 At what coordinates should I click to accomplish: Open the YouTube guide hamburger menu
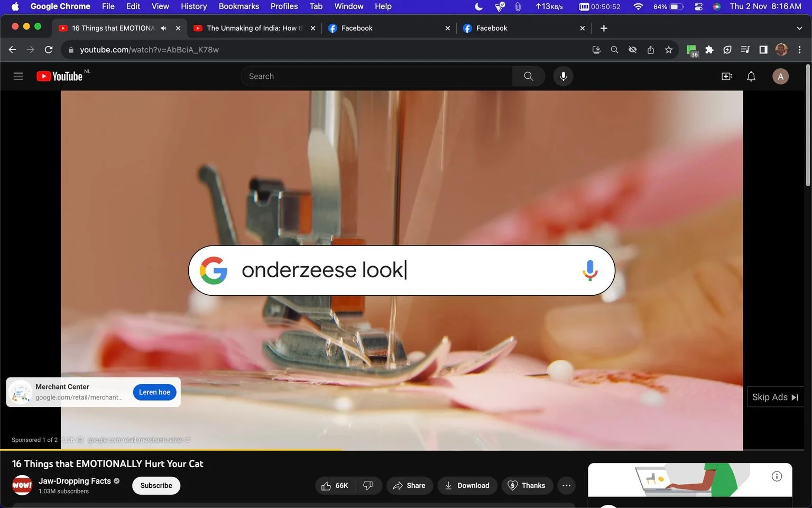point(18,76)
